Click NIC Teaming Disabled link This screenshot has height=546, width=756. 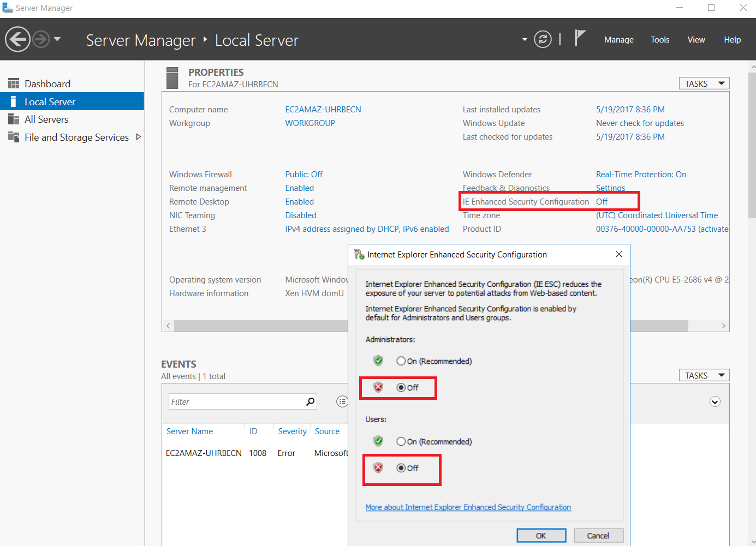(301, 215)
